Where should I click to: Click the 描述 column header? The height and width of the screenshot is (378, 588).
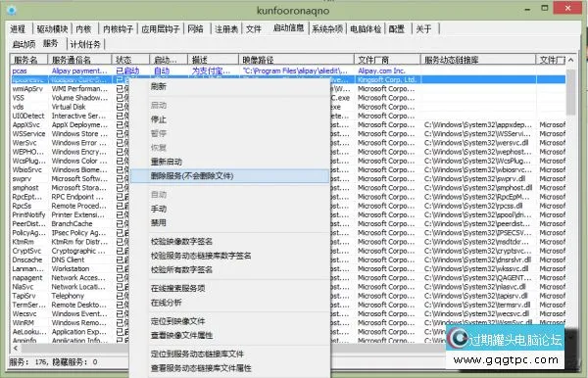point(213,60)
